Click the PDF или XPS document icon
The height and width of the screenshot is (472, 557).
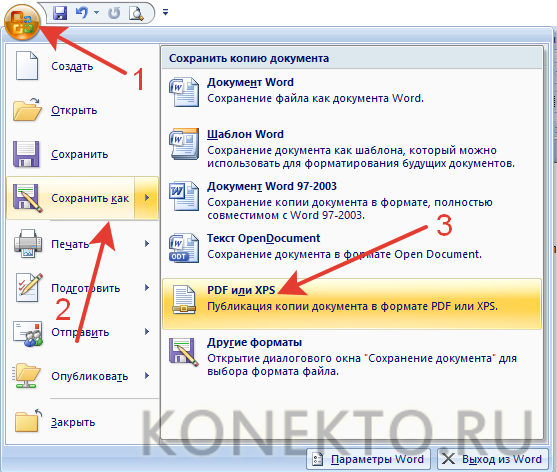tap(184, 300)
